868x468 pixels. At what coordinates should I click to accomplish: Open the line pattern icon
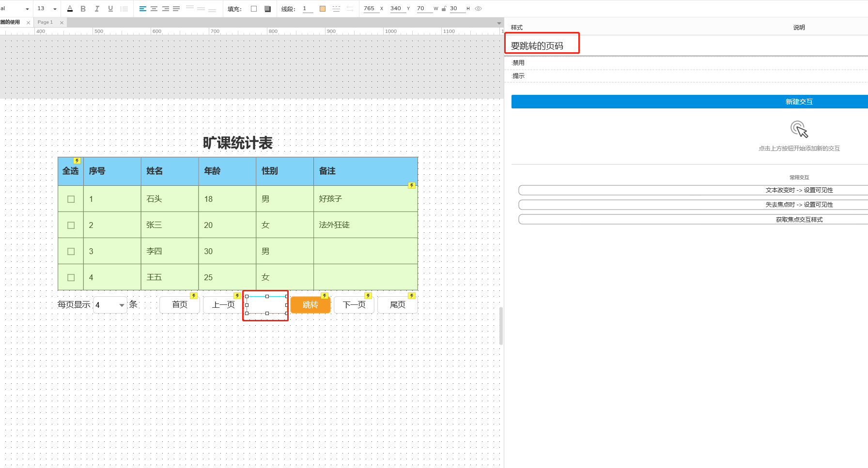pos(336,9)
